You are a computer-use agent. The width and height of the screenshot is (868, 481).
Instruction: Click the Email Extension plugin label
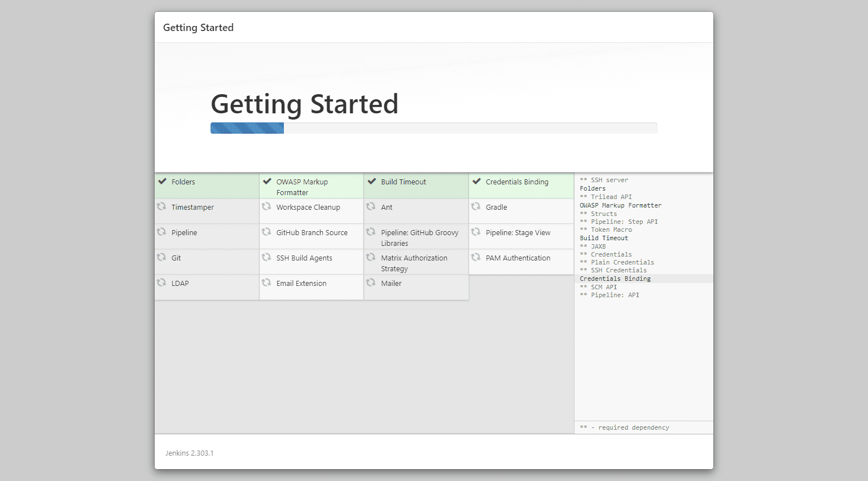[x=301, y=284]
